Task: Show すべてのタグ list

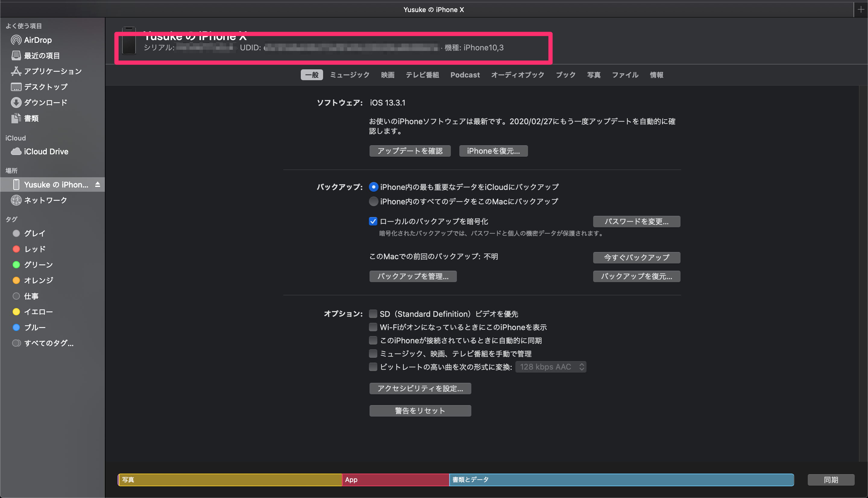Action: coord(49,343)
